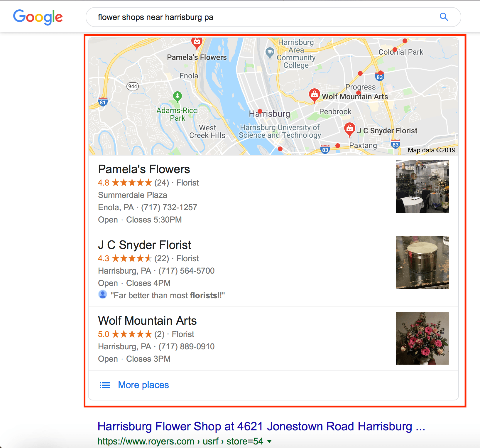The height and width of the screenshot is (448, 480).
Task: Open the Google logo homepage link
Action: tap(38, 17)
